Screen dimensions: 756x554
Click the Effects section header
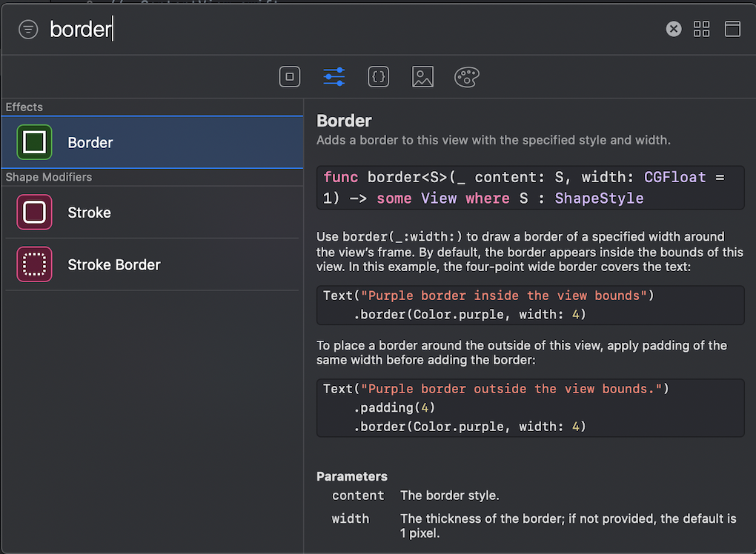(24, 107)
